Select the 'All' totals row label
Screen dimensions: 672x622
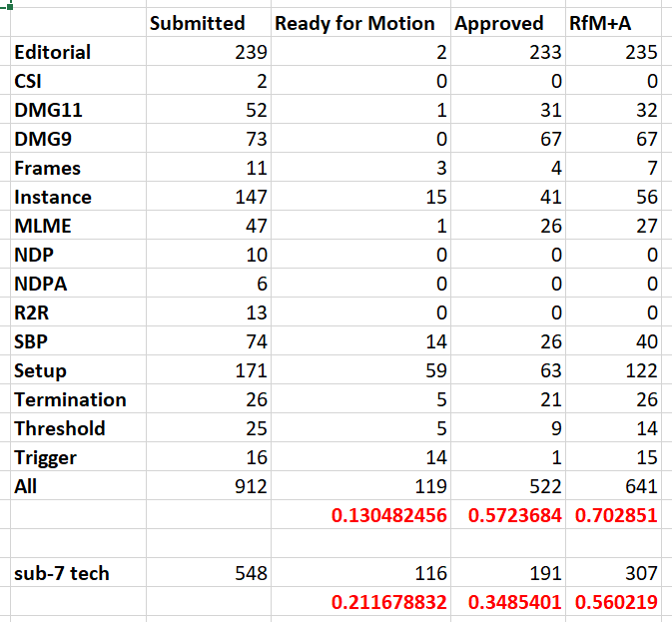click(79, 485)
